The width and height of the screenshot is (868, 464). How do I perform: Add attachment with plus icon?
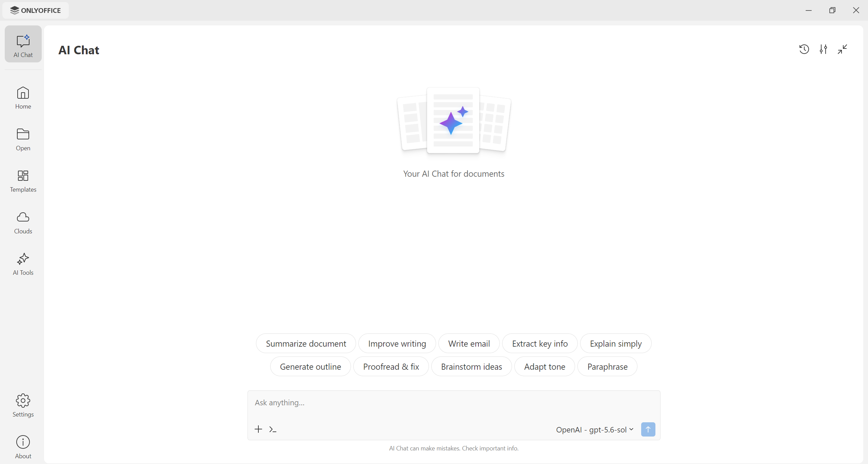click(258, 429)
